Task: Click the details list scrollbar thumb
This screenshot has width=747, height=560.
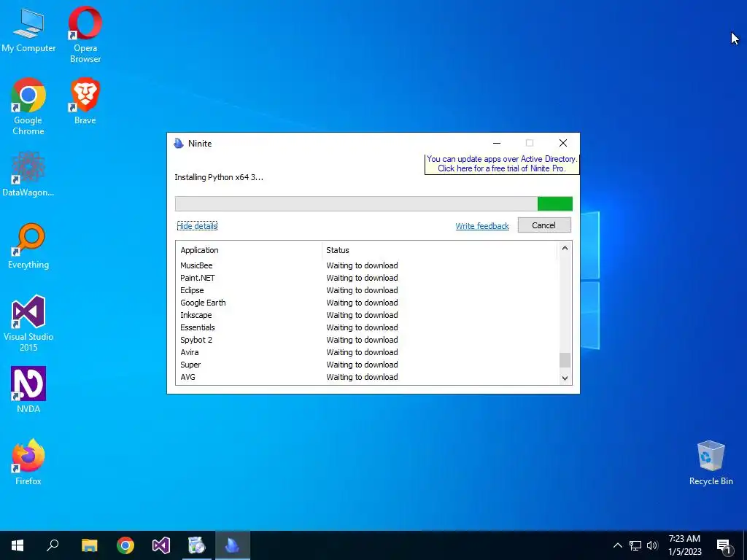Action: point(565,360)
